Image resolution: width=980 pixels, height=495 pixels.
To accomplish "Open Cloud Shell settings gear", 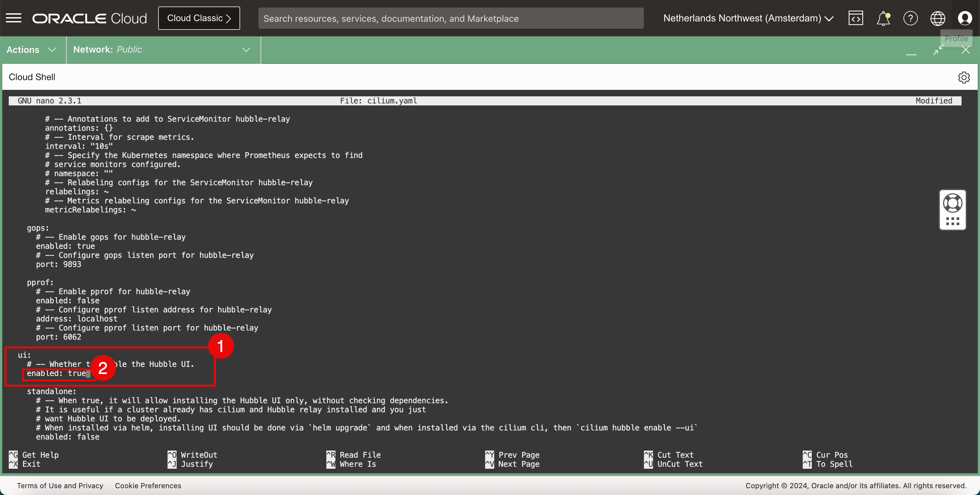I will (x=964, y=77).
